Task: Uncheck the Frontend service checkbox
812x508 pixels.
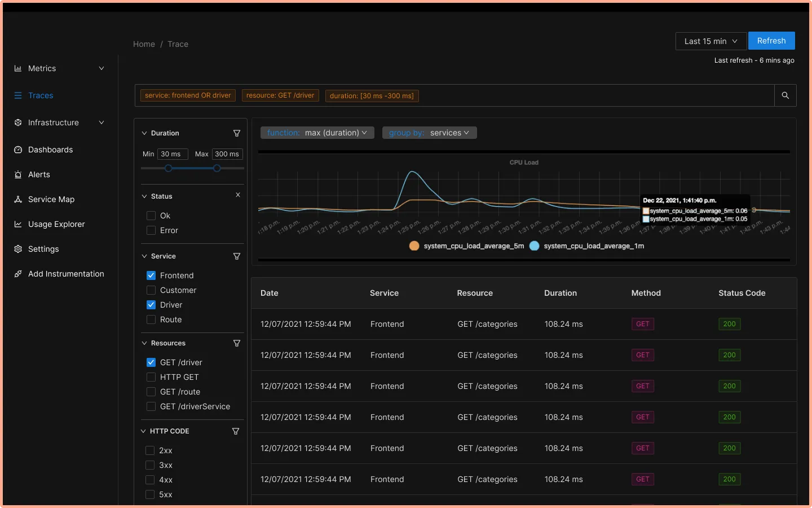Action: (151, 275)
